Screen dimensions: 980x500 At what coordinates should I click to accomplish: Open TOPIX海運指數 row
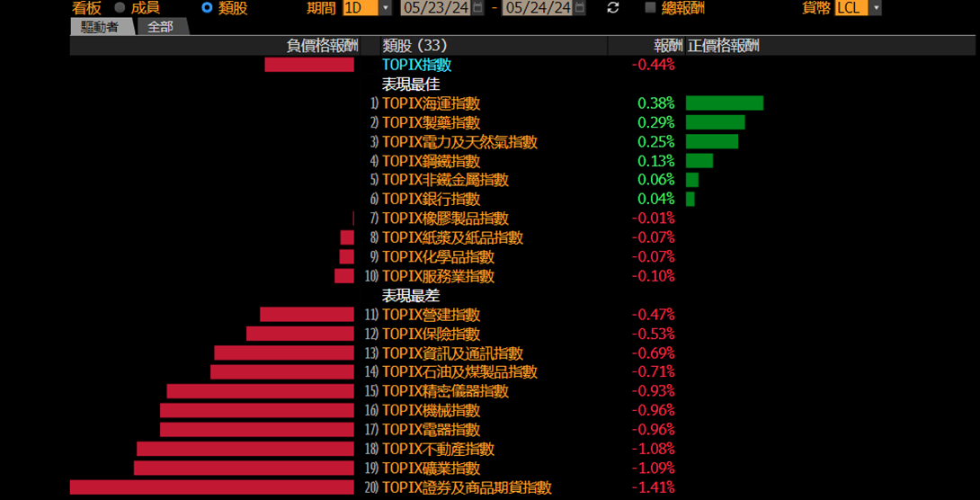coord(432,103)
